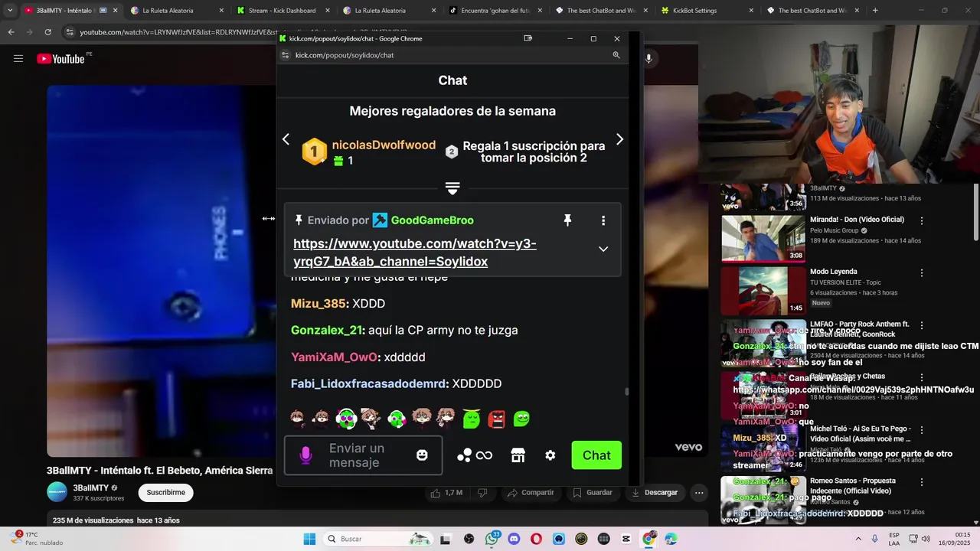Go to previous top gifter slide
This screenshot has width=980, height=551.
pyautogui.click(x=286, y=139)
